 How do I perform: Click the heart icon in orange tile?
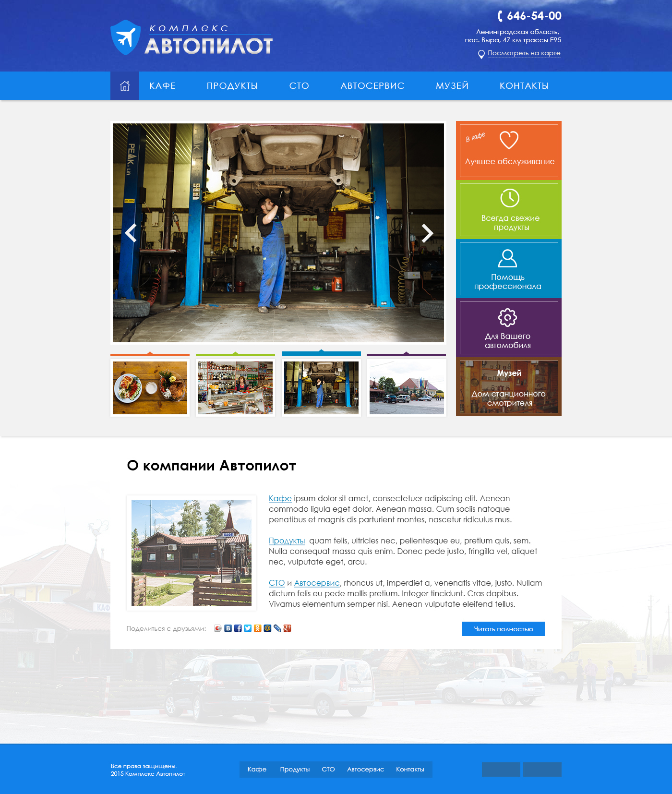tap(509, 140)
